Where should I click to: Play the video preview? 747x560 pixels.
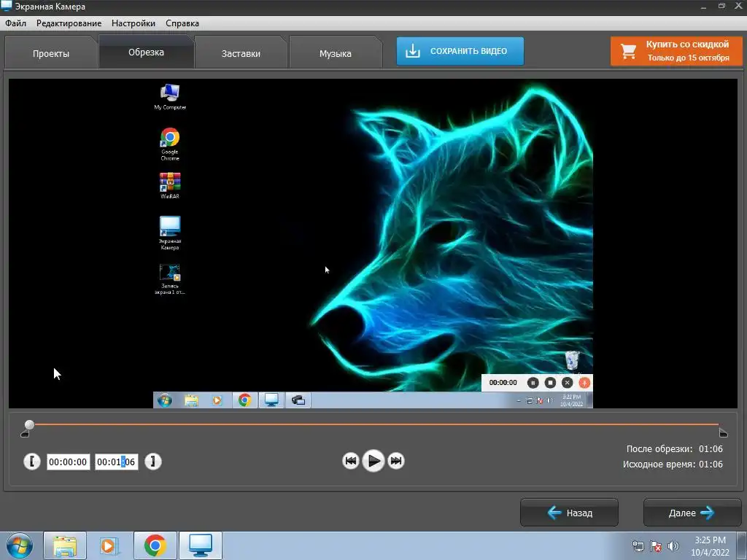coord(373,461)
